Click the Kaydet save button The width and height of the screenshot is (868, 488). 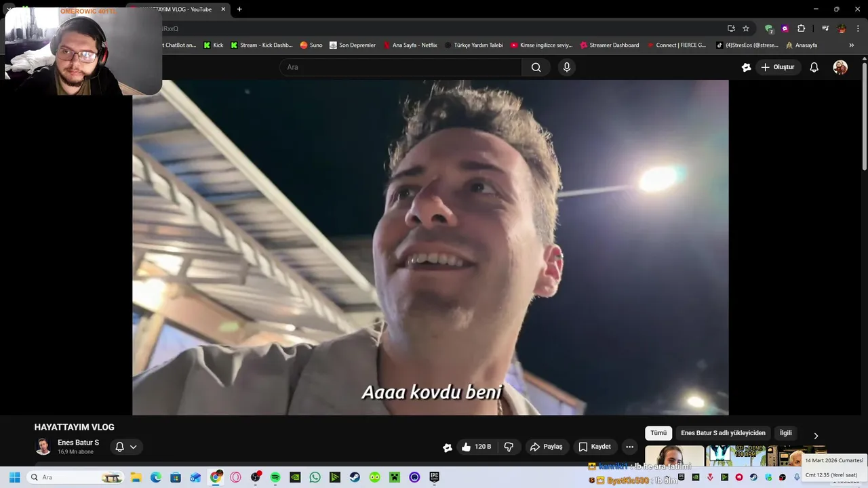coord(595,447)
